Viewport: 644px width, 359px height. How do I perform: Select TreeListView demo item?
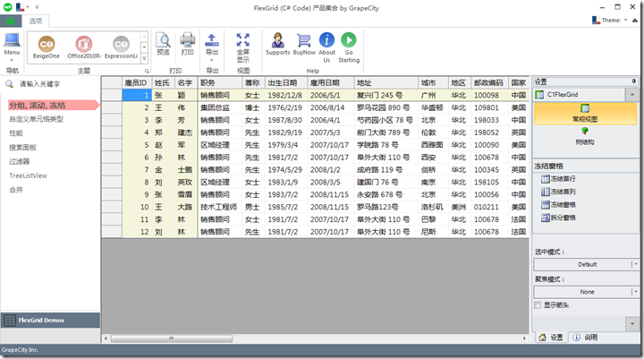click(28, 175)
